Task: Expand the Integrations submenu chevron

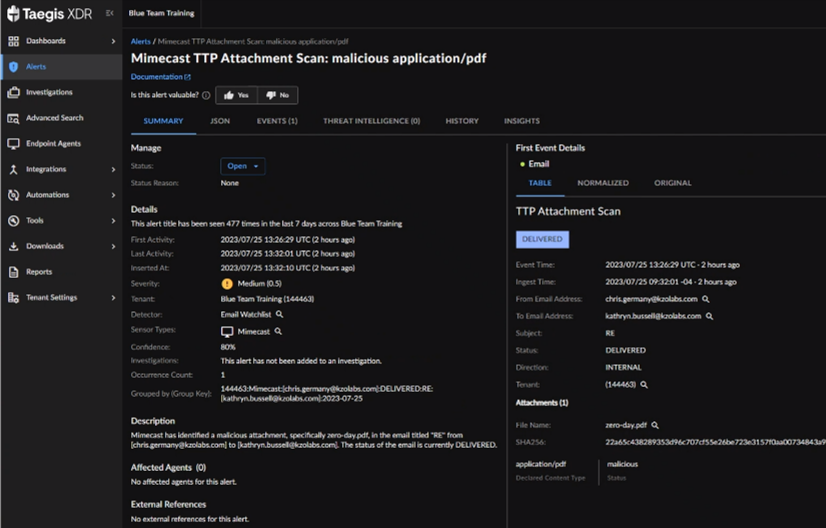Action: tap(113, 170)
